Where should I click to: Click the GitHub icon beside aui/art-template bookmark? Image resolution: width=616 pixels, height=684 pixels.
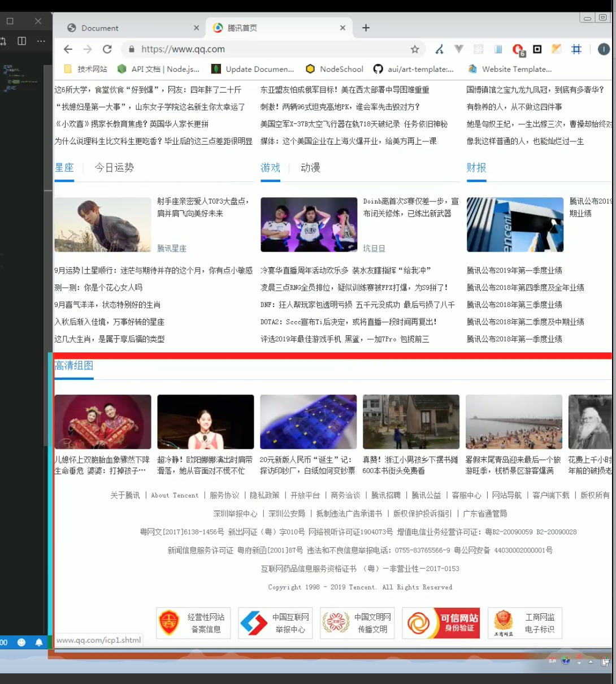377,69
